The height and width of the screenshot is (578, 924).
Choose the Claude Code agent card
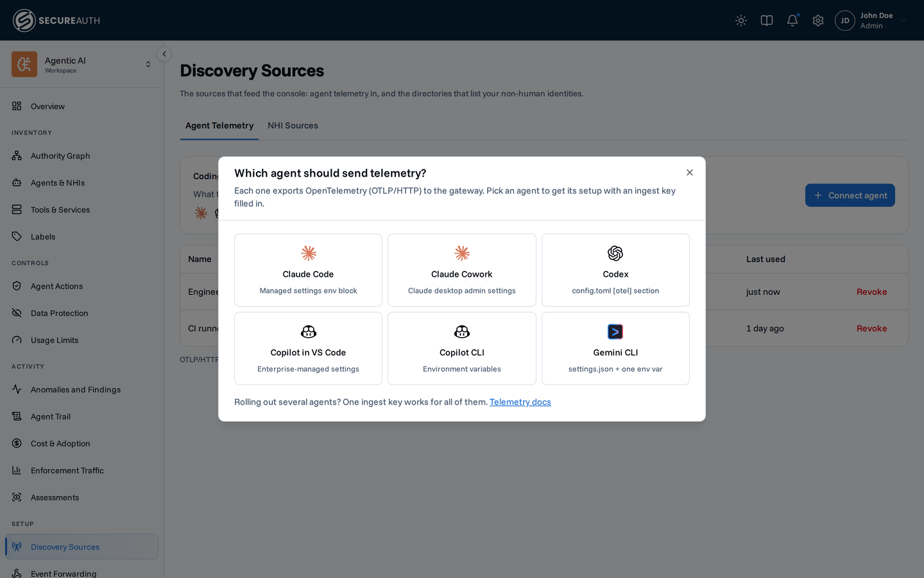click(x=308, y=270)
